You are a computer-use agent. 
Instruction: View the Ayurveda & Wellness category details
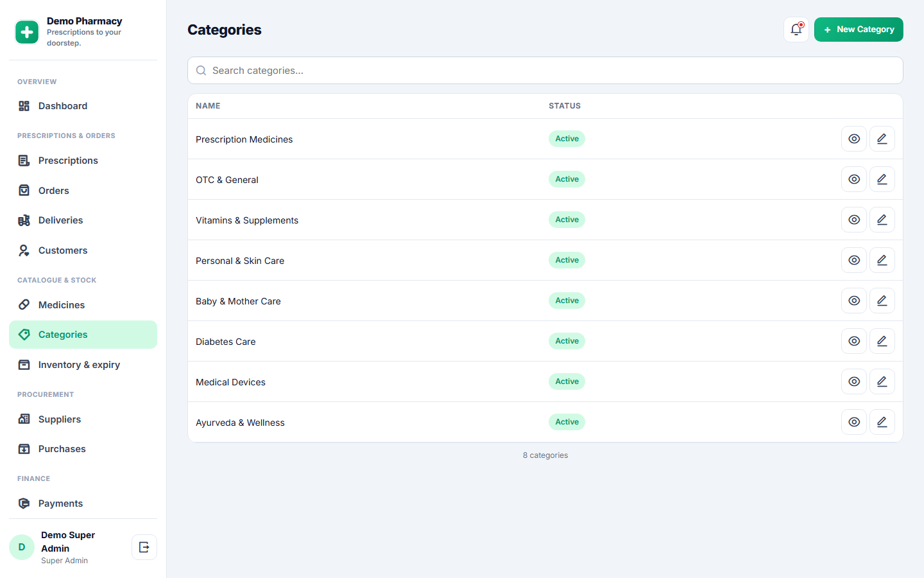click(854, 422)
